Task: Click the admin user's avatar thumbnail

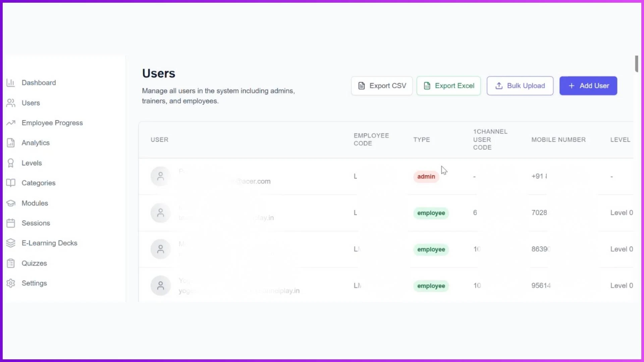Action: pos(160,176)
